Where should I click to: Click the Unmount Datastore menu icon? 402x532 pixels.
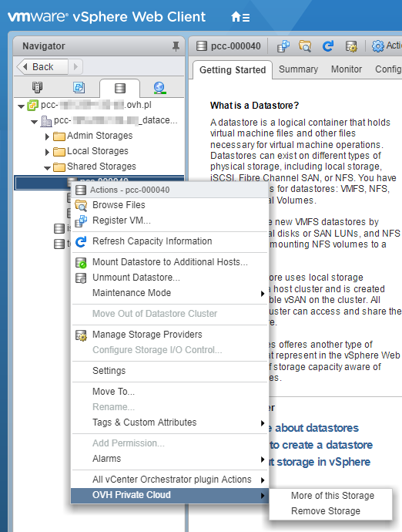coord(81,278)
